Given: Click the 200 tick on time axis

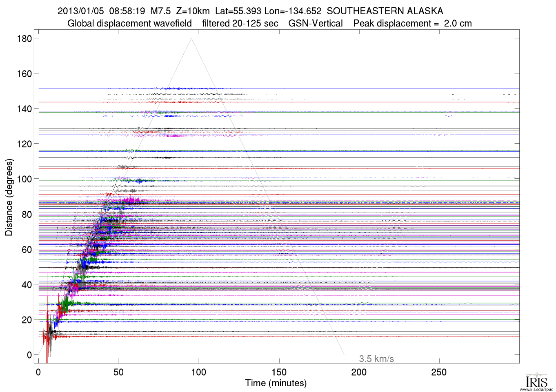Looking at the screenshot, I should point(359,372).
